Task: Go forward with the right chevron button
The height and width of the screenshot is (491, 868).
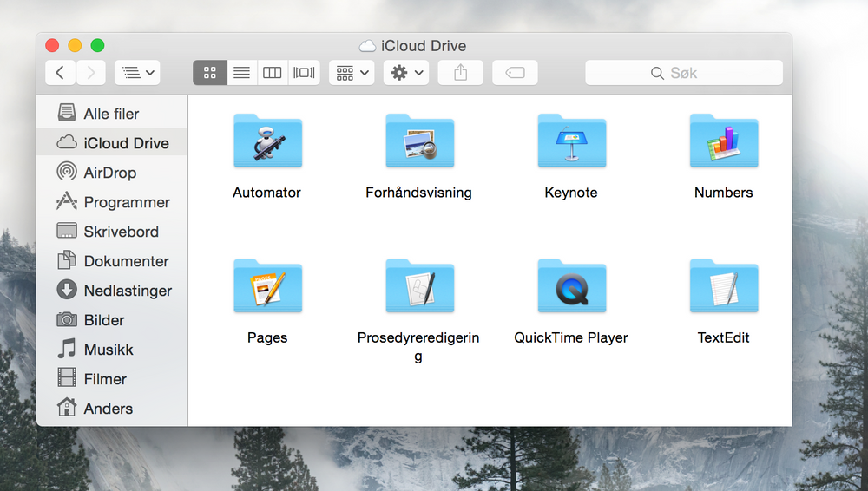Action: pyautogui.click(x=91, y=73)
